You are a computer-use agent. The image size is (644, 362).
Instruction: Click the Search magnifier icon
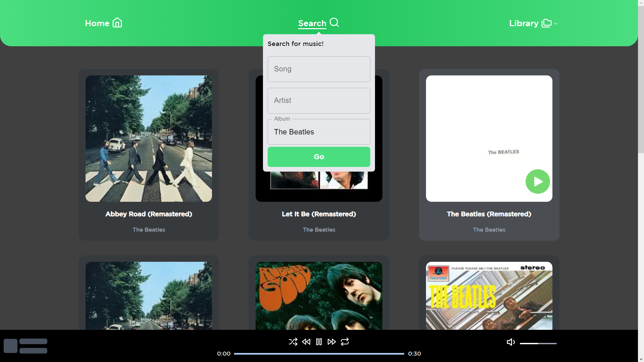[x=334, y=22]
